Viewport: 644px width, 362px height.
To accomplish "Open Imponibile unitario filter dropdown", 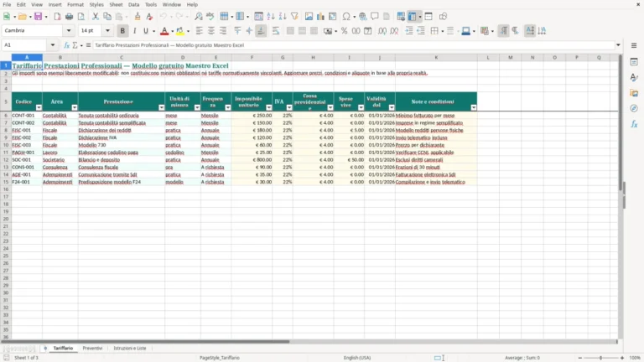I will click(x=269, y=107).
